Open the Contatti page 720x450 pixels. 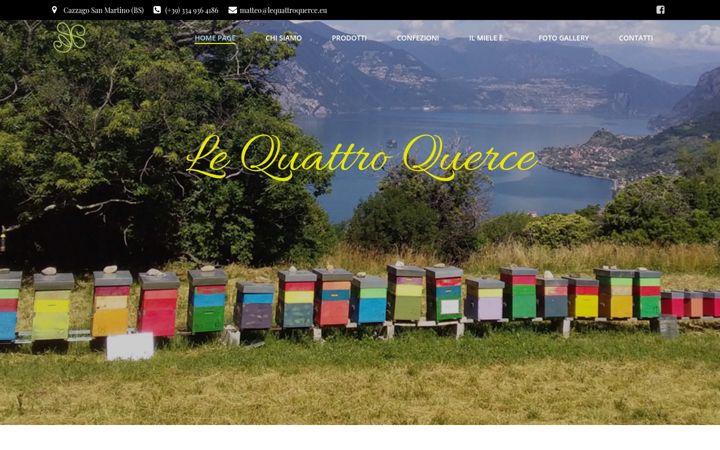(x=636, y=38)
